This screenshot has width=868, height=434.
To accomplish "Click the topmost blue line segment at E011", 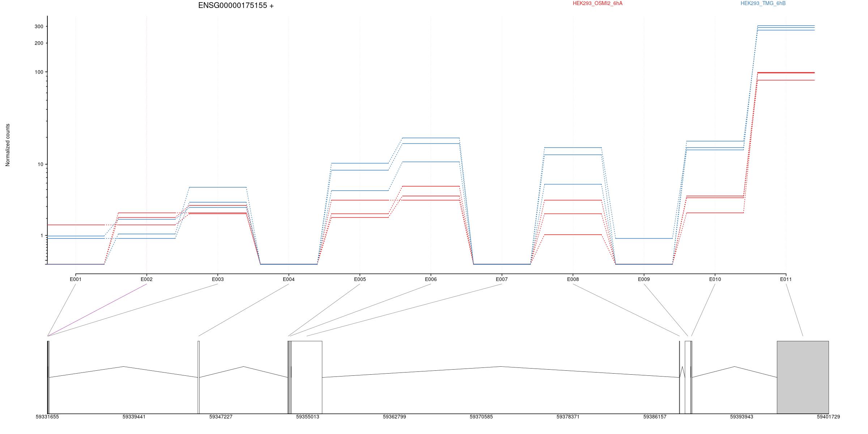I will (x=786, y=26).
